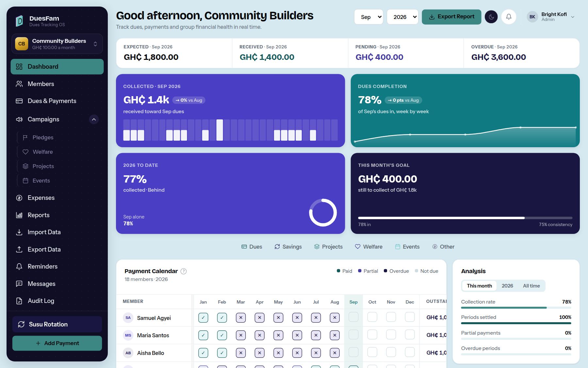This screenshot has height=368, width=588.
Task: Toggle Samuel Agyei's Oct empty box
Action: [x=372, y=317]
